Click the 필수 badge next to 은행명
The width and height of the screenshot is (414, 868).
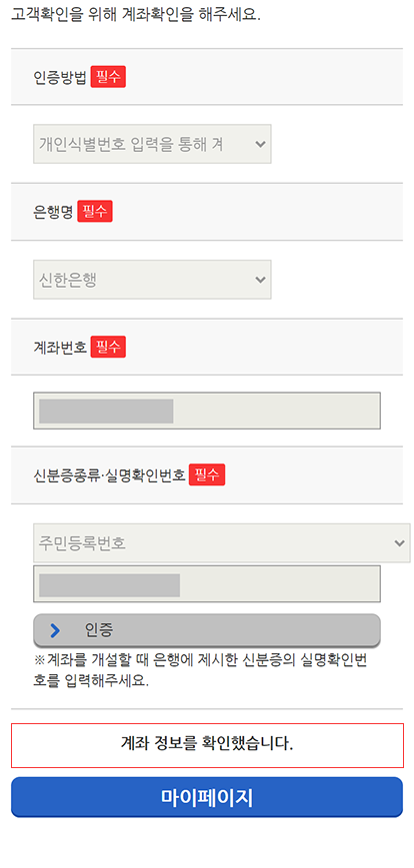click(95, 211)
